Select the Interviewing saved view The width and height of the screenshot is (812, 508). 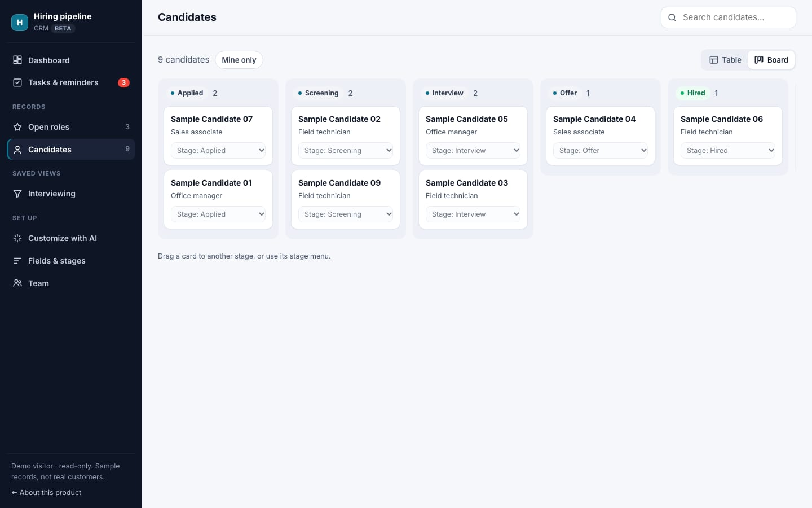(71, 194)
